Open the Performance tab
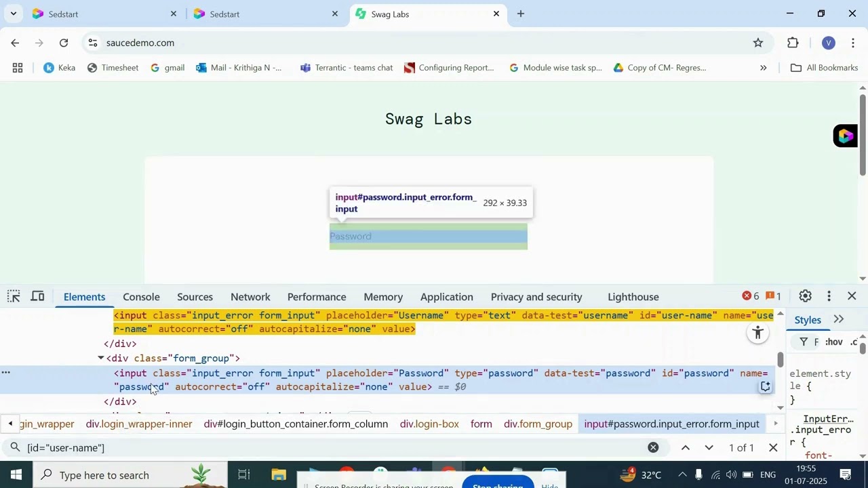Screen dimensions: 868x488 click(317, 297)
